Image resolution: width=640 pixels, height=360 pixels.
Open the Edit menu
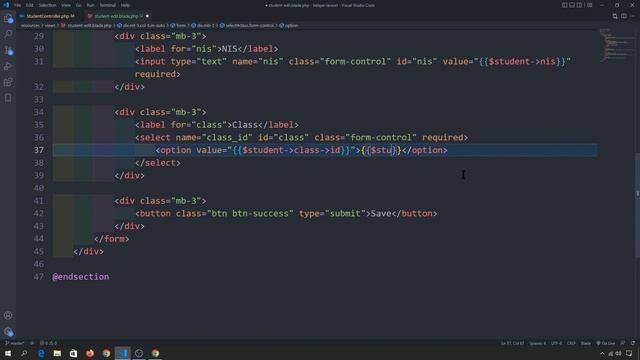pyautogui.click(x=30, y=5)
